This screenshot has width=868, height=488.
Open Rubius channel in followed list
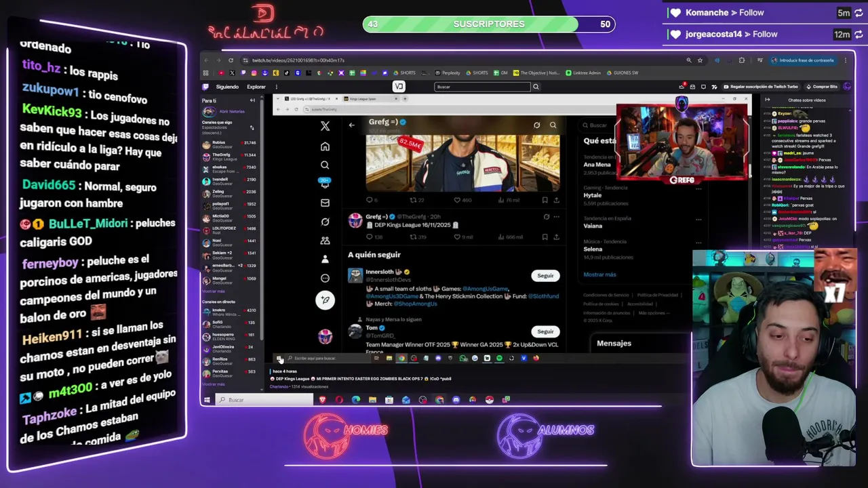(229, 144)
